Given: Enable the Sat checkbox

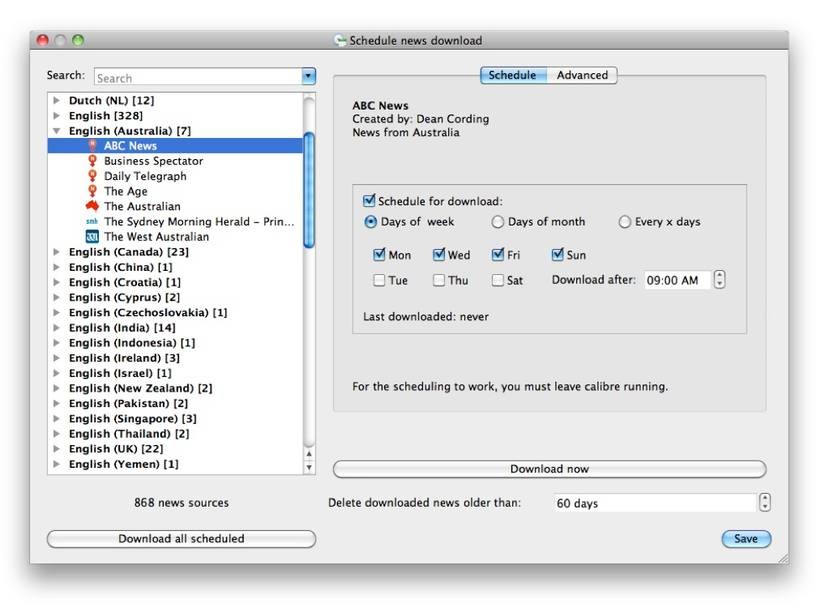Looking at the screenshot, I should click(498, 280).
